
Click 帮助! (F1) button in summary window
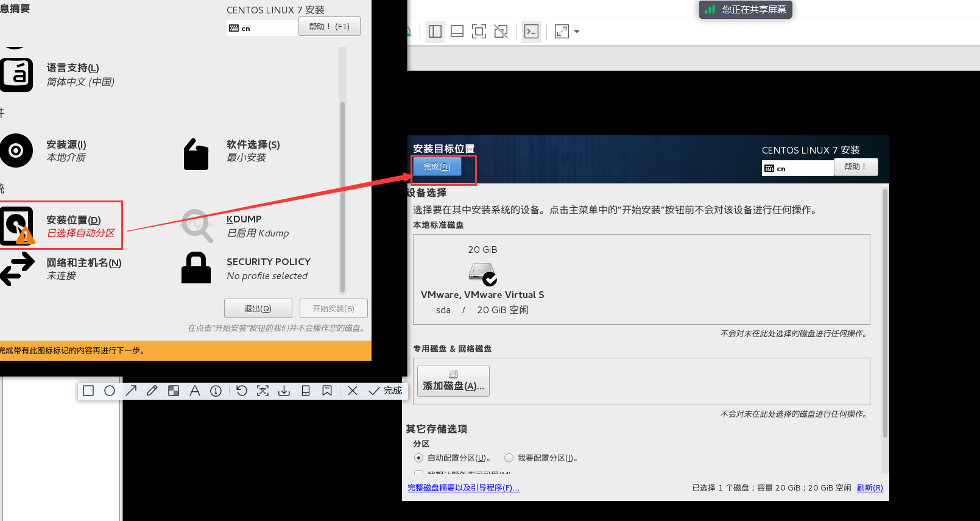[x=330, y=26]
